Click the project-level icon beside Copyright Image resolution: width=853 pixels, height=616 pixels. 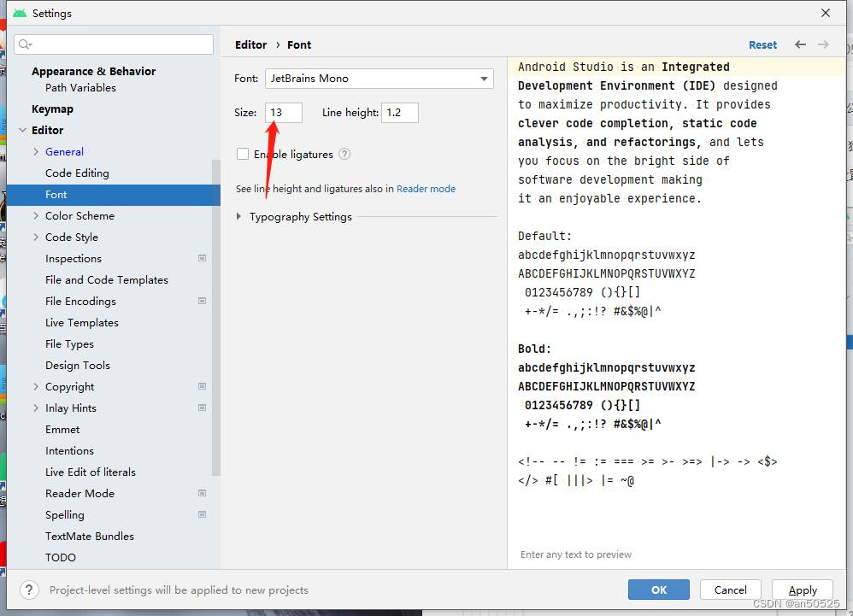tap(203, 386)
